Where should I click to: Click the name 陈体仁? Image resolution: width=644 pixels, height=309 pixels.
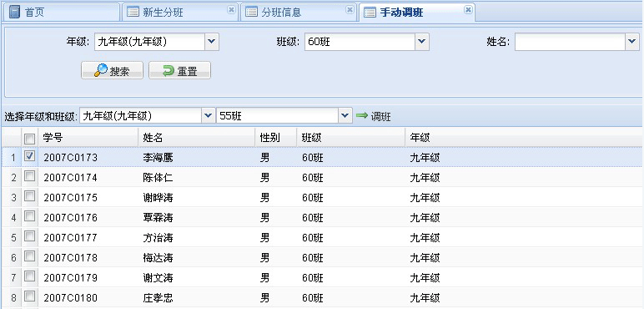click(158, 178)
